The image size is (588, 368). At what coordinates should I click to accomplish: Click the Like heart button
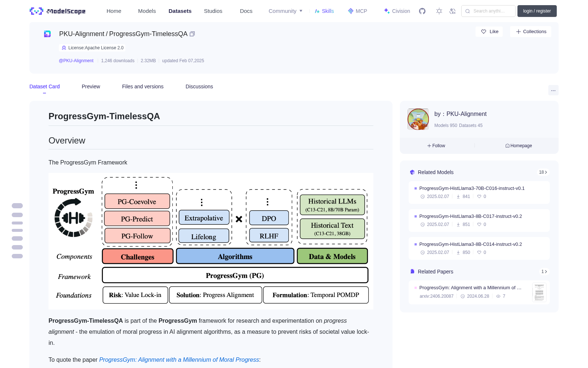[490, 32]
